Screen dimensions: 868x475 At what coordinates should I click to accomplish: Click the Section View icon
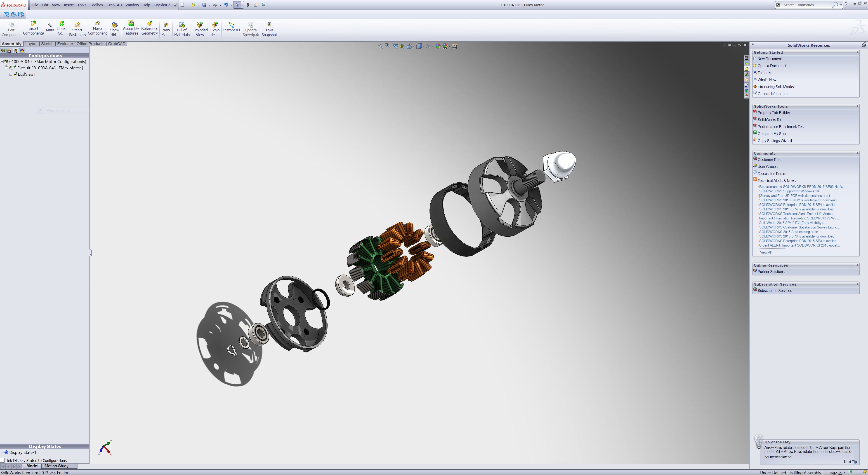point(402,46)
